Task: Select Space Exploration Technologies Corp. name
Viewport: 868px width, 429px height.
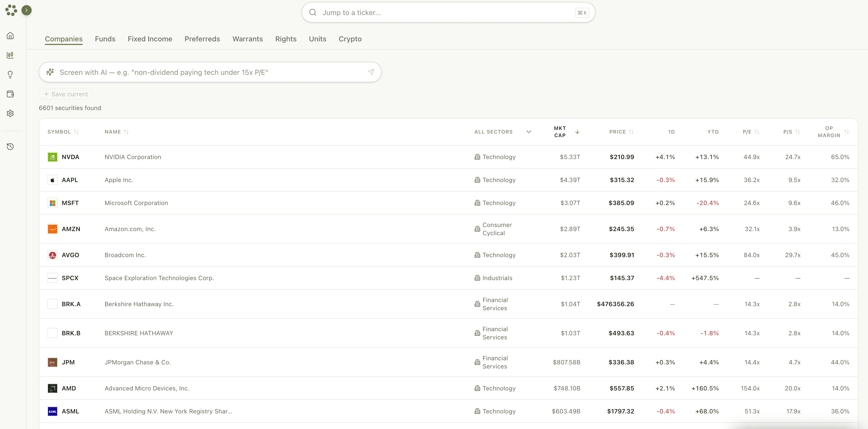Action: (x=159, y=278)
